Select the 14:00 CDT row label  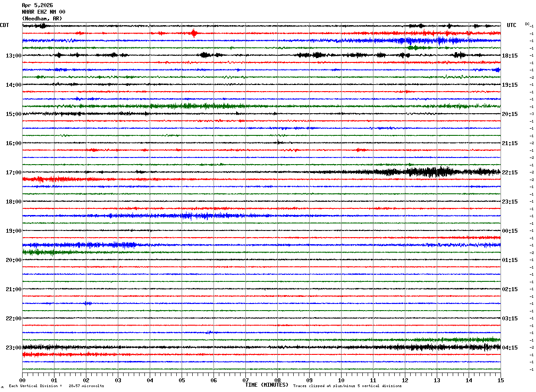[14, 85]
